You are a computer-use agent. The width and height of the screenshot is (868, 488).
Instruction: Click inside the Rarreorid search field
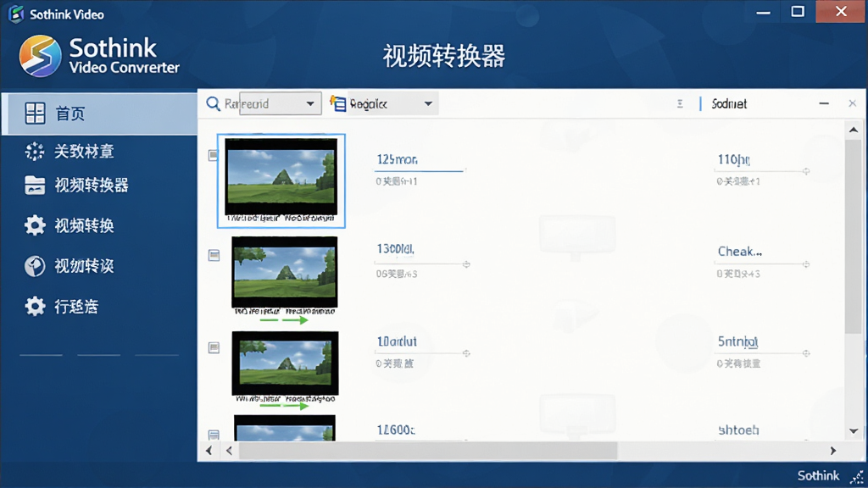[x=271, y=103]
